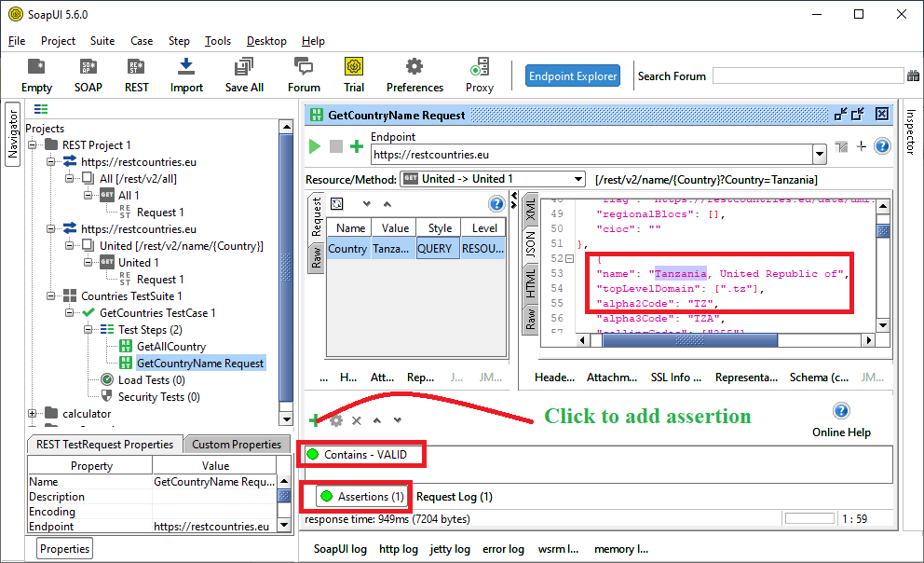This screenshot has width=924, height=563.
Task: Click the Save All toolbar icon
Action: 244,76
